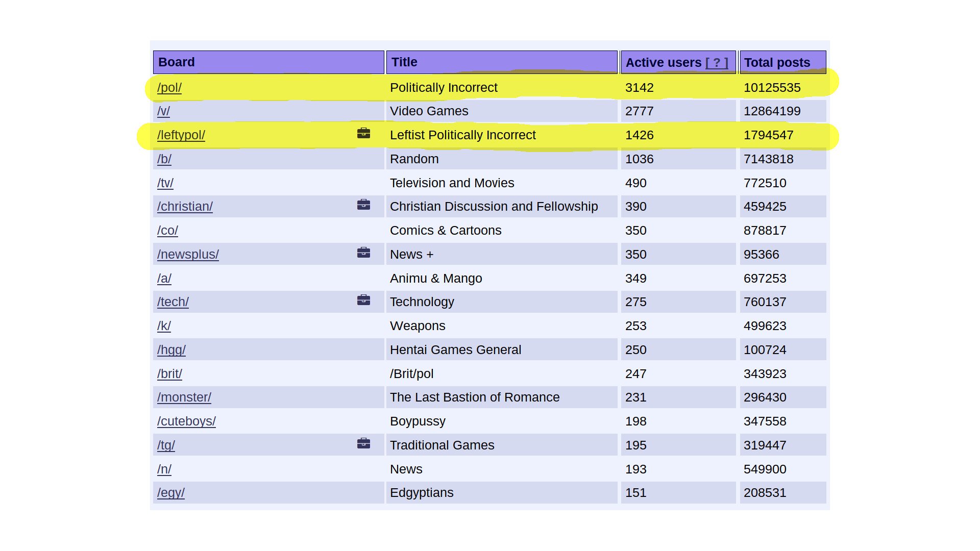This screenshot has width=980, height=551.
Task: Click briefcase icon beside /tg/ board
Action: 363,444
